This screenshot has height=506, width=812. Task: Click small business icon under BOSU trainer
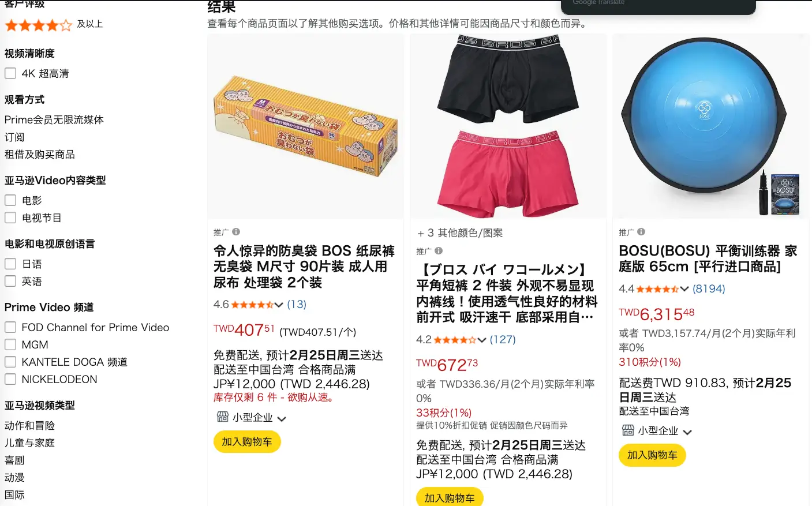pyautogui.click(x=628, y=430)
